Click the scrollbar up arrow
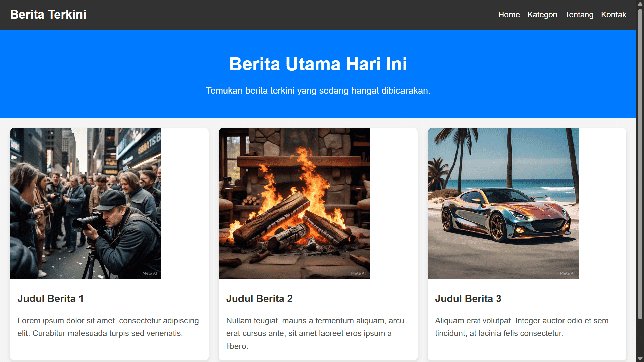644x362 pixels. [x=640, y=4]
